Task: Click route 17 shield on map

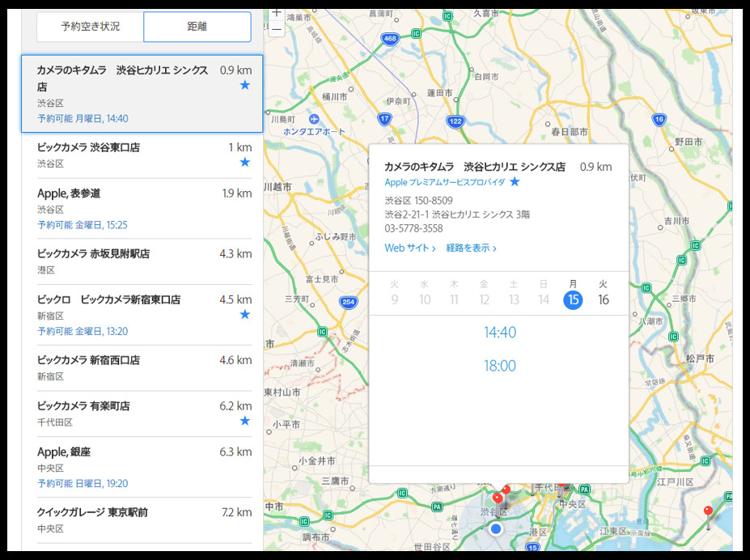Action: [384, 119]
